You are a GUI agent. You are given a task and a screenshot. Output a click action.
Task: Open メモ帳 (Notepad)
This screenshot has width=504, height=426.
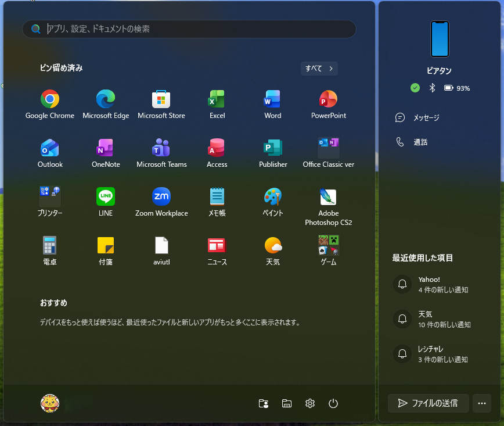coord(217,202)
